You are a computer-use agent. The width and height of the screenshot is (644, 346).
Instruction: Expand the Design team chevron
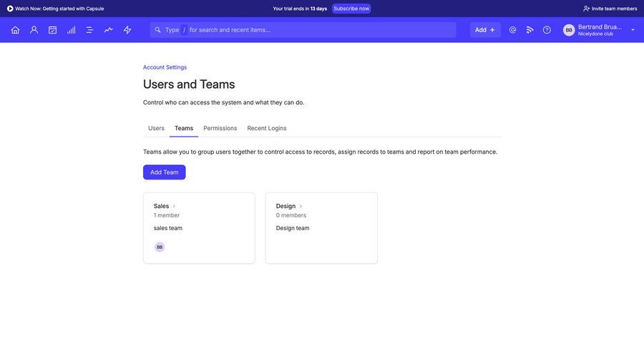301,207
